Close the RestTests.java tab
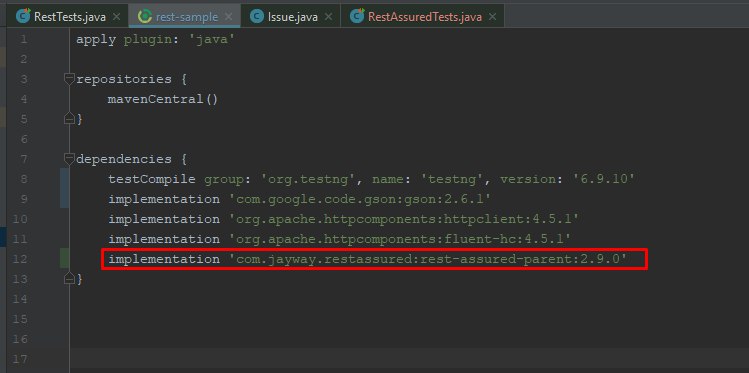This screenshot has height=373, width=749. [x=117, y=17]
